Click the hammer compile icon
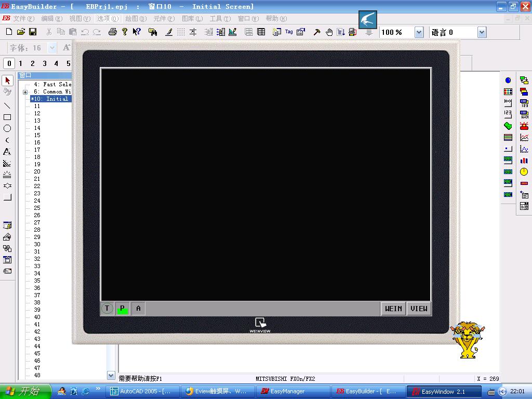Viewport: 532px width, 399px height. [316, 32]
